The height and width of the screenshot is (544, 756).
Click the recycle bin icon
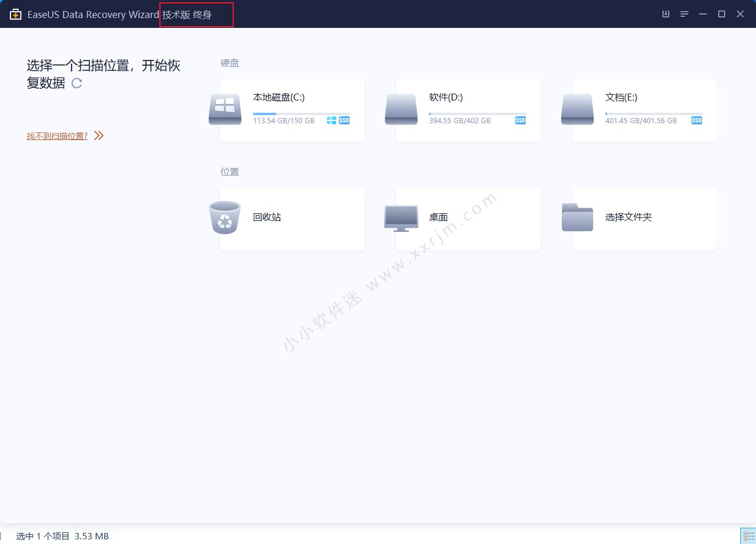click(224, 218)
